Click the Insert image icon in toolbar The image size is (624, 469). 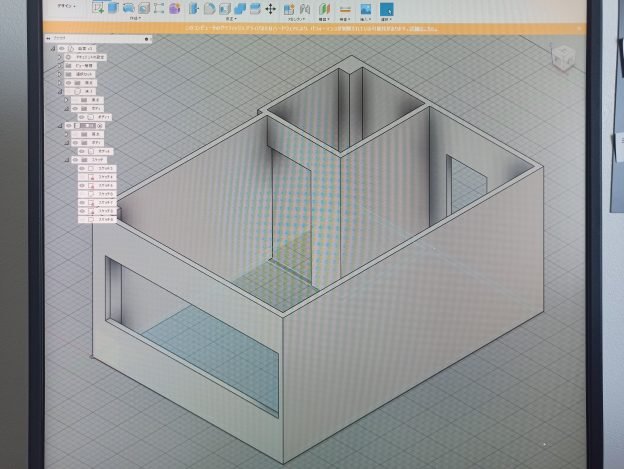366,8
